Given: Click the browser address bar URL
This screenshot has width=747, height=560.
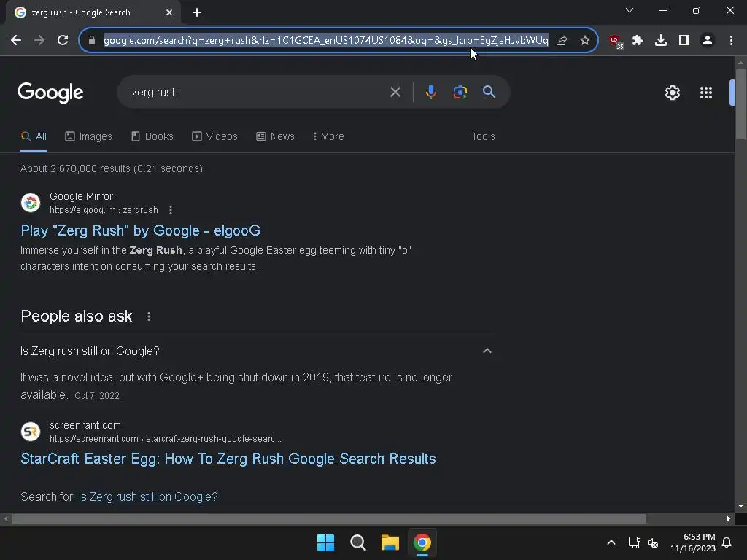Looking at the screenshot, I should [x=326, y=41].
